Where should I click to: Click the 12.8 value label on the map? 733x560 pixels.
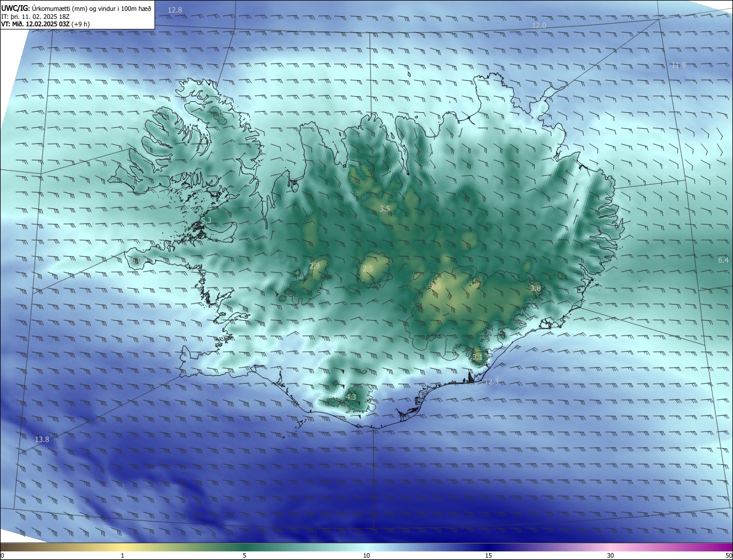pos(175,10)
